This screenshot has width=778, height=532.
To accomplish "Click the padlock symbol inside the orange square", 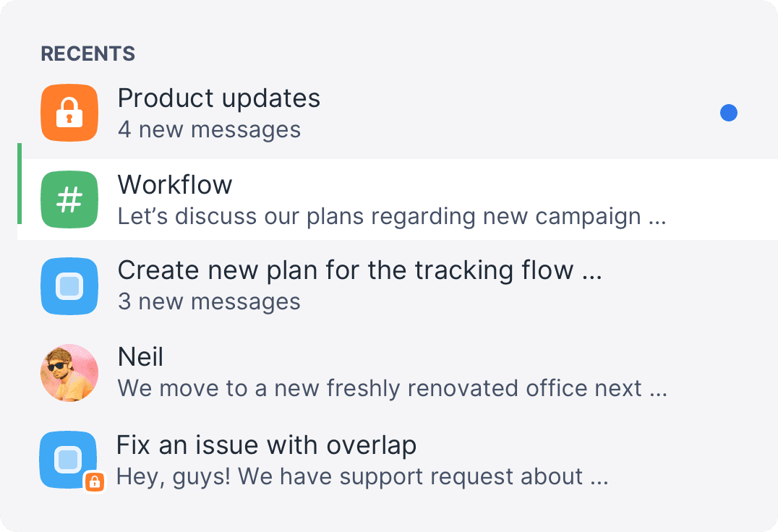I will 69,113.
